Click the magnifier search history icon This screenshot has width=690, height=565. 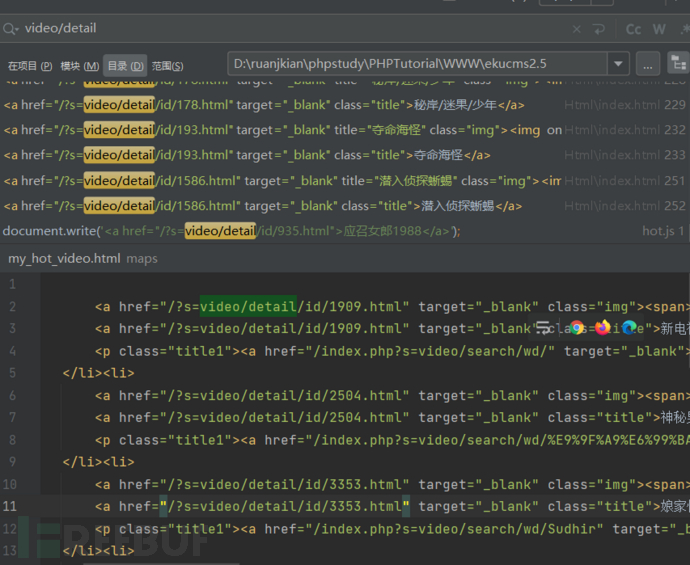coord(10,29)
